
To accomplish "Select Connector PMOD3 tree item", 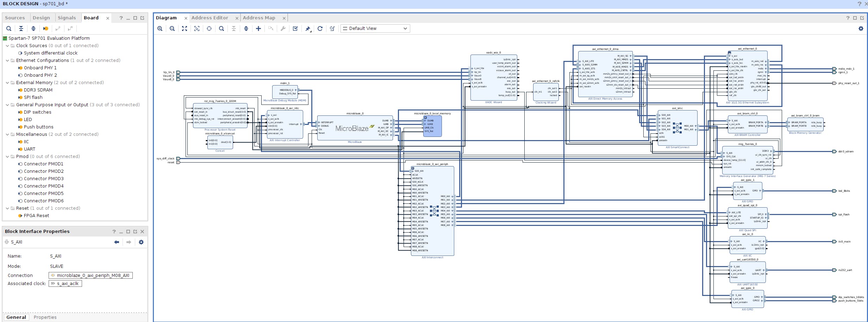I will (x=44, y=179).
